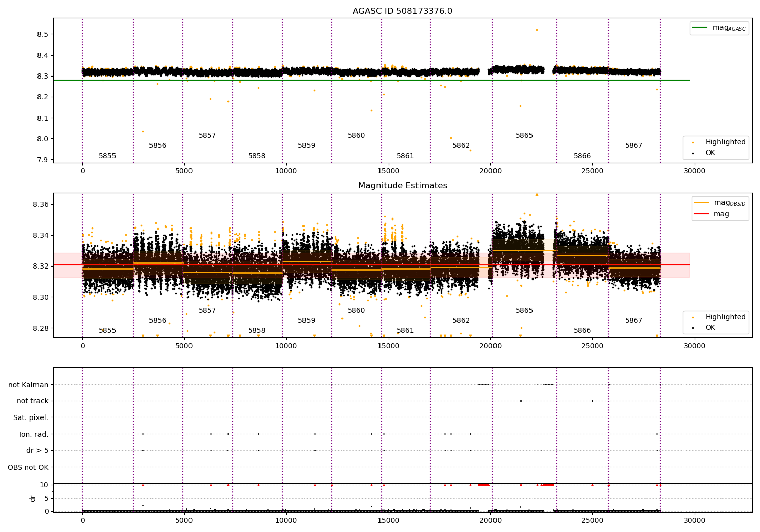The height and width of the screenshot is (532, 760).
Task: Click OBSID label 5859 in the top plot
Action: [x=307, y=146]
